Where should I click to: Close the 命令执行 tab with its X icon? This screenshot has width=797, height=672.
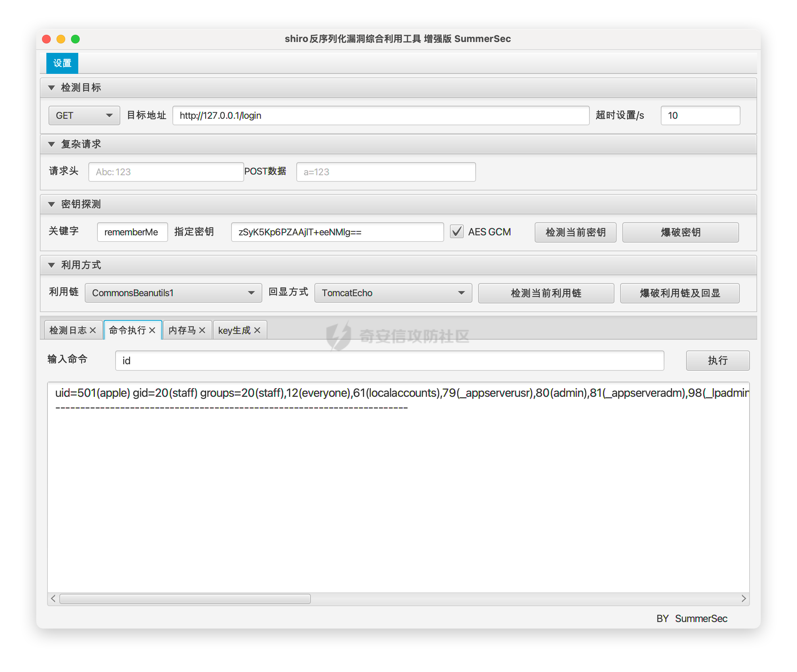(x=152, y=330)
